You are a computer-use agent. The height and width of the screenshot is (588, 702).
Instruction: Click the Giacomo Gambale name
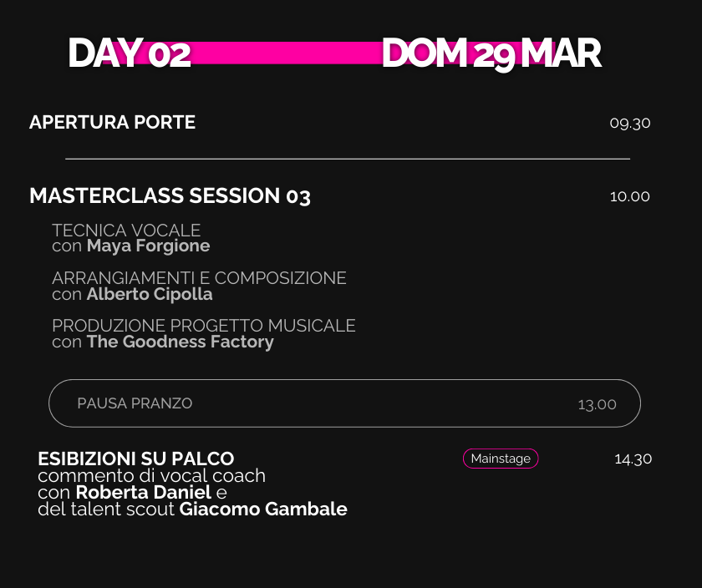pyautogui.click(x=263, y=509)
